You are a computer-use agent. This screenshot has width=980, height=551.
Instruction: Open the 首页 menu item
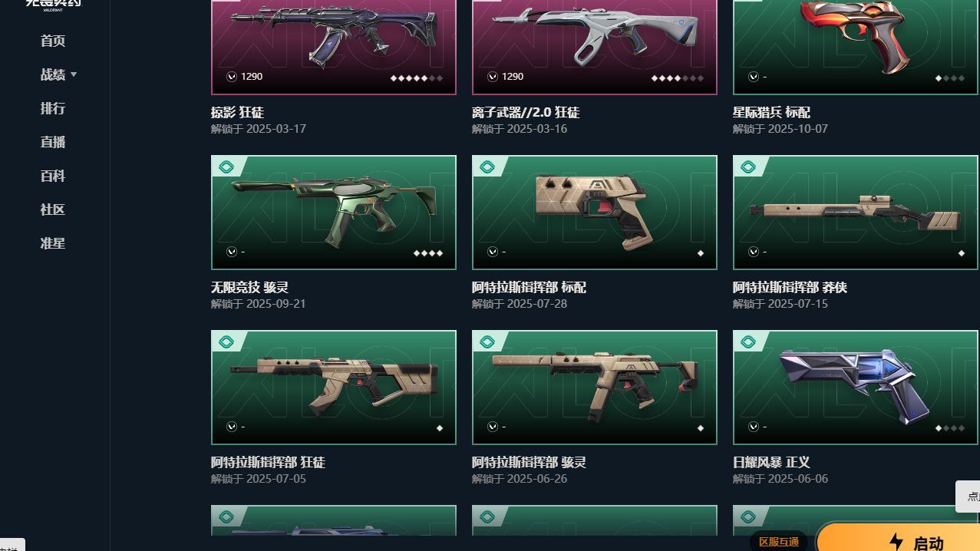[53, 41]
